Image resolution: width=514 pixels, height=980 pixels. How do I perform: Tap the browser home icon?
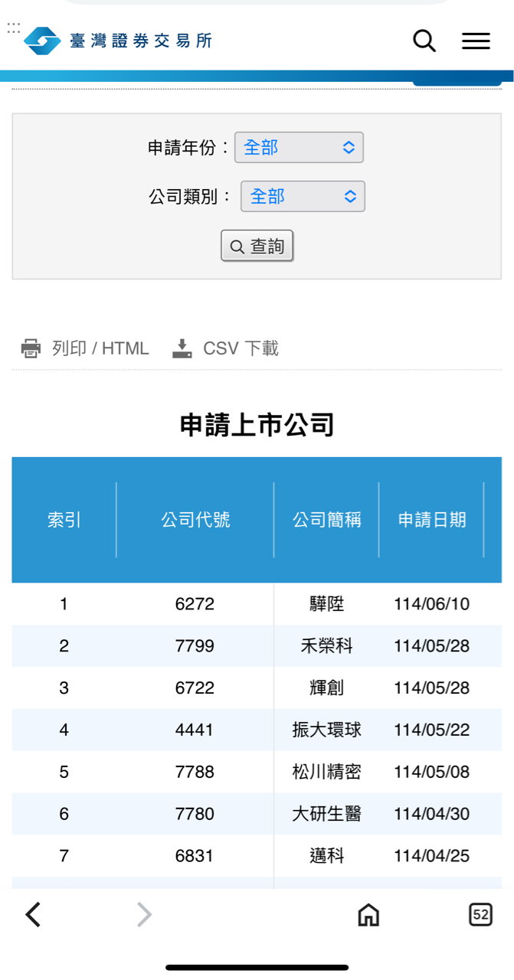point(368,914)
